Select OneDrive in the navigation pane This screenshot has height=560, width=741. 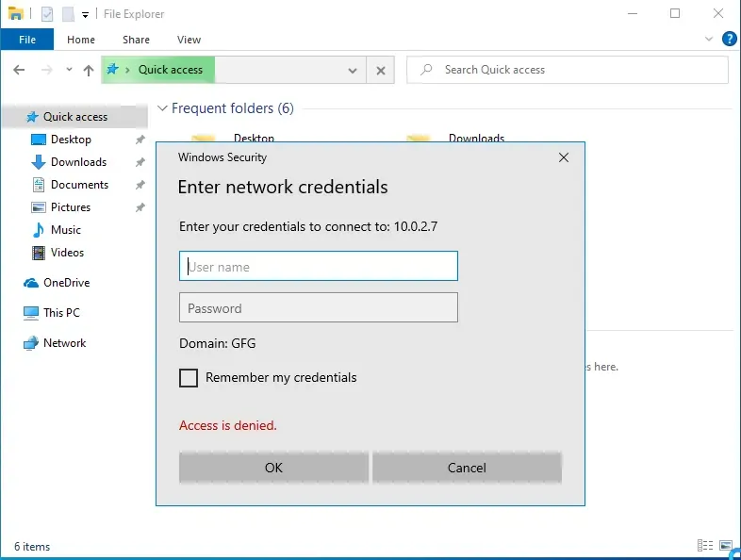(x=66, y=283)
